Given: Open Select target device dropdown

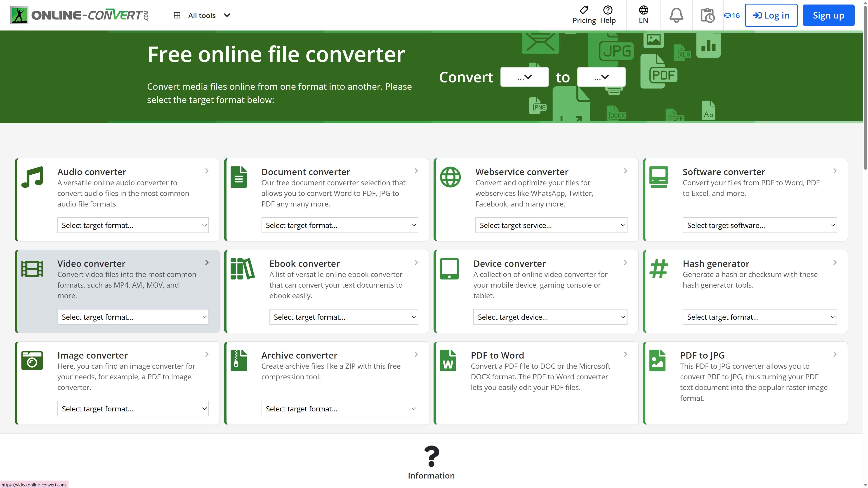Looking at the screenshot, I should tap(550, 317).
